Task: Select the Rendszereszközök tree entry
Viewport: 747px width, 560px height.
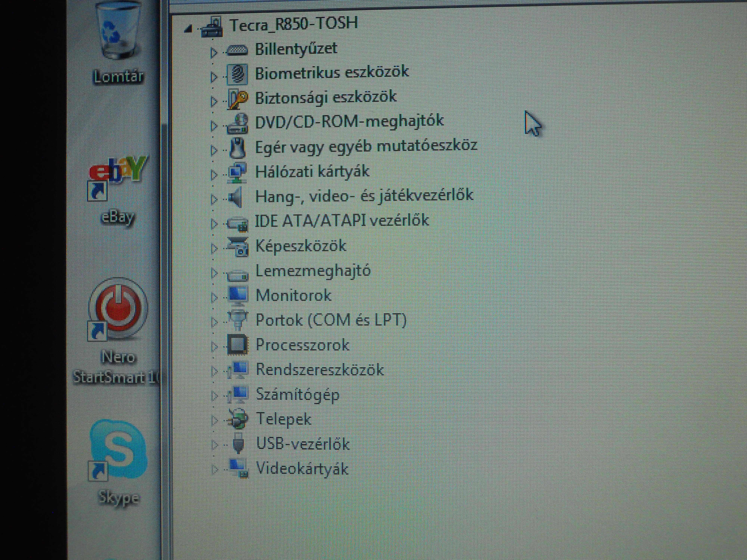Action: [x=320, y=370]
